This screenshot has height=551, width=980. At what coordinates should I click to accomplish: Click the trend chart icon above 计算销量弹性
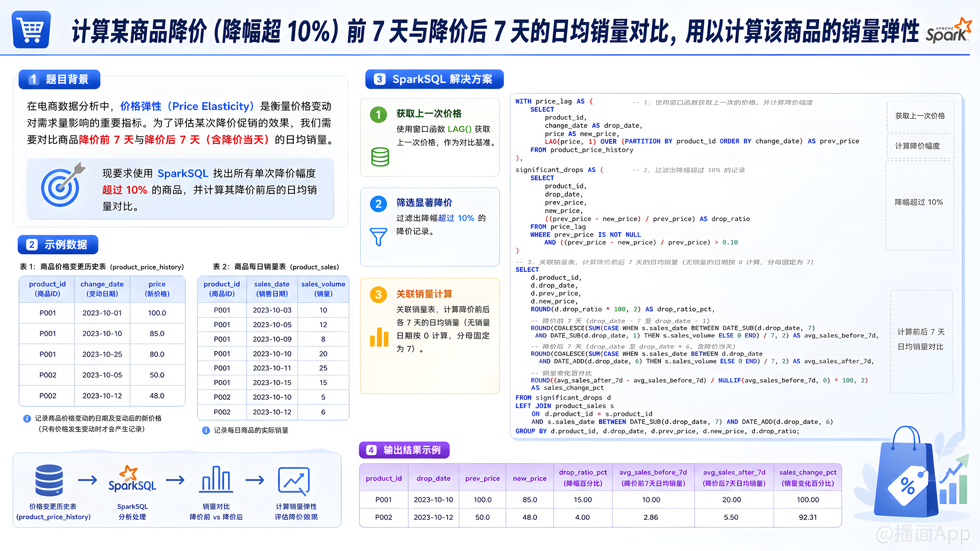pyautogui.click(x=294, y=481)
